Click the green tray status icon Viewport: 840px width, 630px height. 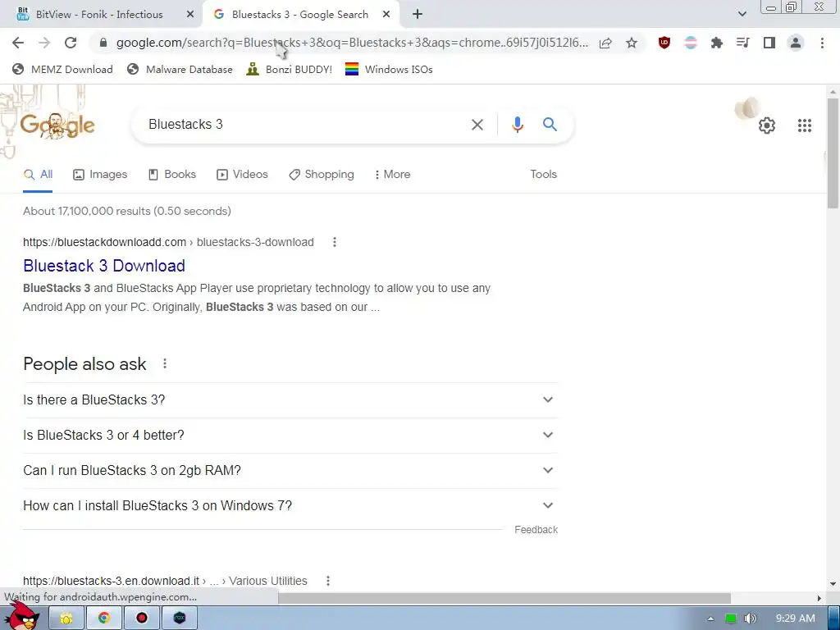click(731, 619)
